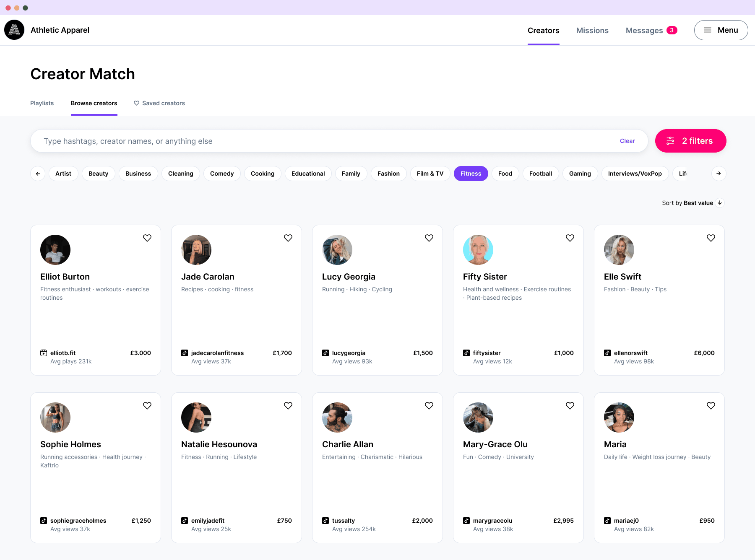
Task: Open Messages showing 3 notifications
Action: coord(644,30)
